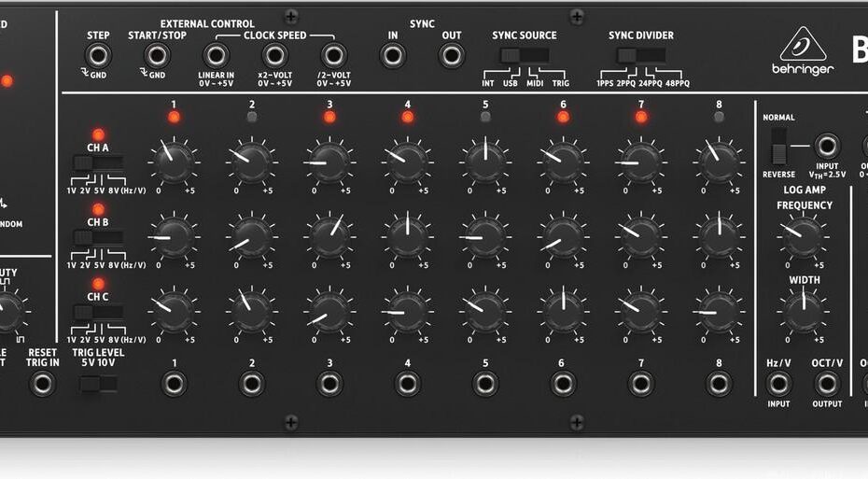This screenshot has width=868, height=479.
Task: Click the LOG AMP WIDTH knob
Action: click(804, 312)
